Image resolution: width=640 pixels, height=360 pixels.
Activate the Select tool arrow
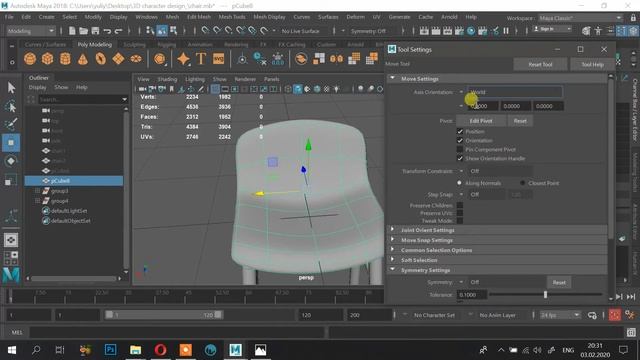coord(11,87)
